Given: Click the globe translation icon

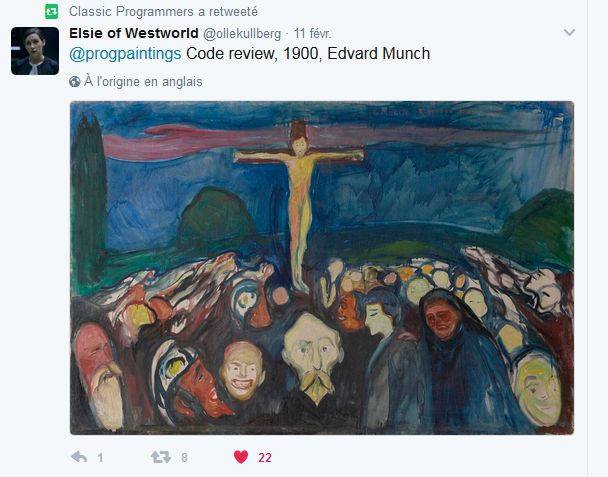Looking at the screenshot, I should pos(74,82).
